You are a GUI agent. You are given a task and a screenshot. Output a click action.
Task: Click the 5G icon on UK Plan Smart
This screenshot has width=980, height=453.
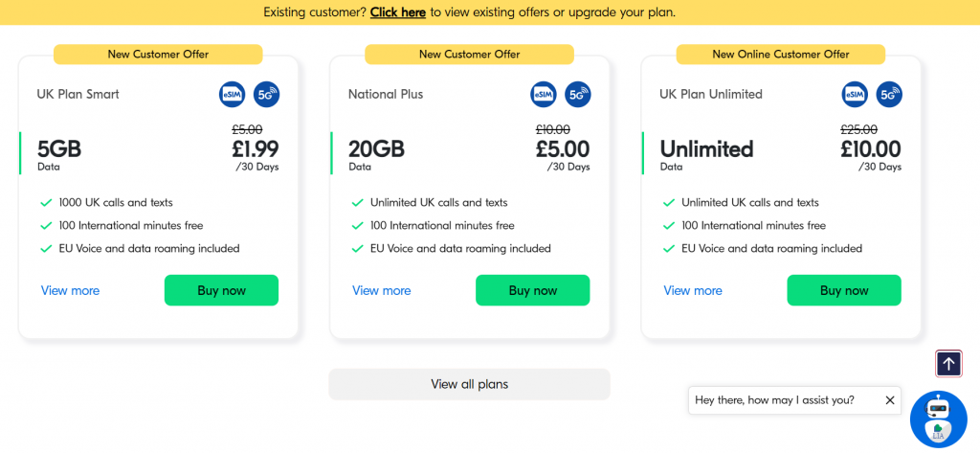(266, 95)
